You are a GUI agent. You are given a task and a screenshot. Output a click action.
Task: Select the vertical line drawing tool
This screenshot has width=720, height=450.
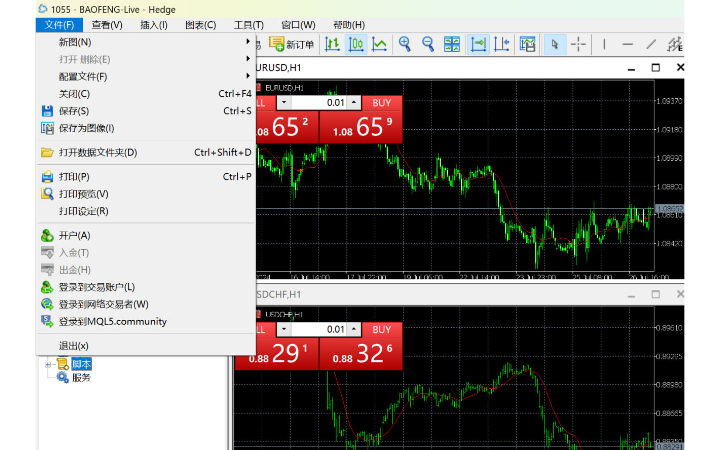click(604, 45)
